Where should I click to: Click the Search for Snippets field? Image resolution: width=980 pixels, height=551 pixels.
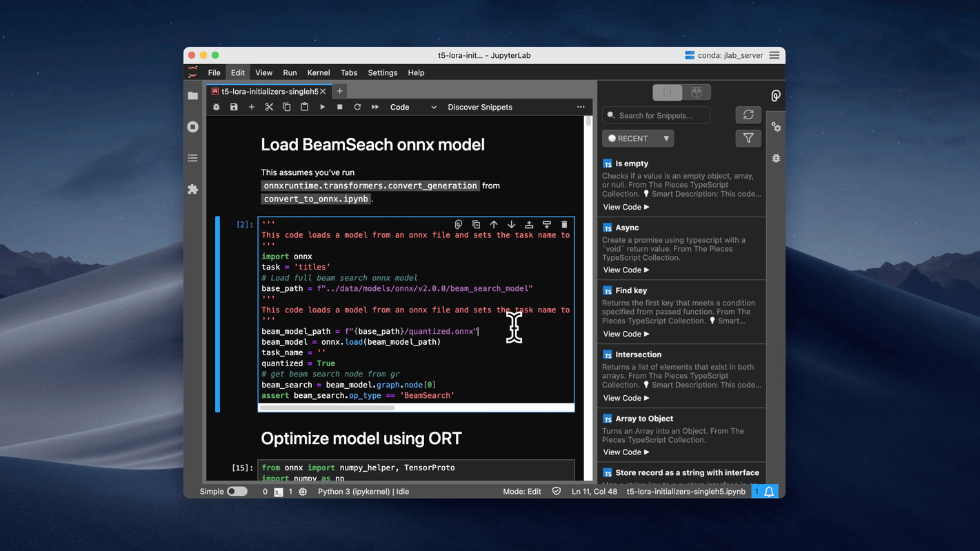(x=659, y=115)
